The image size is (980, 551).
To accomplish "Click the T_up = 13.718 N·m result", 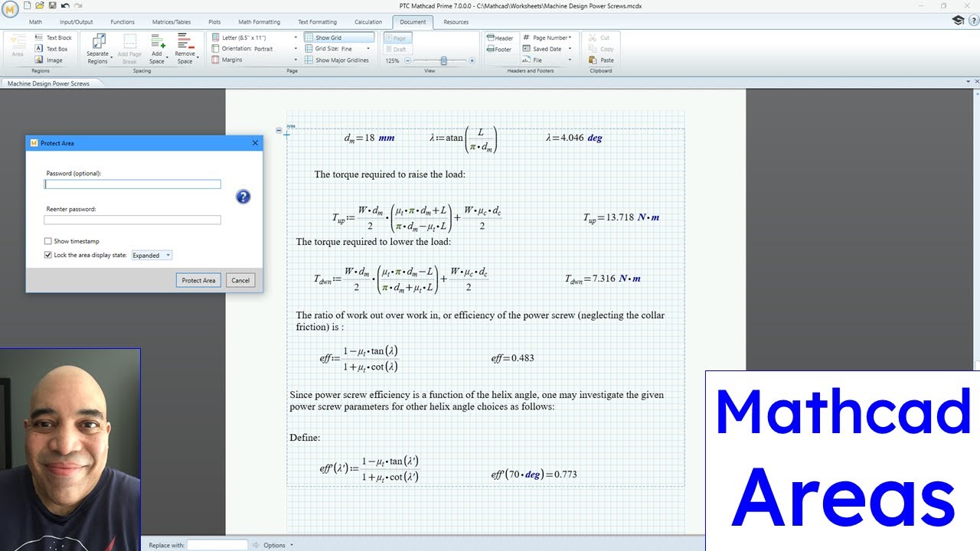I will point(622,217).
